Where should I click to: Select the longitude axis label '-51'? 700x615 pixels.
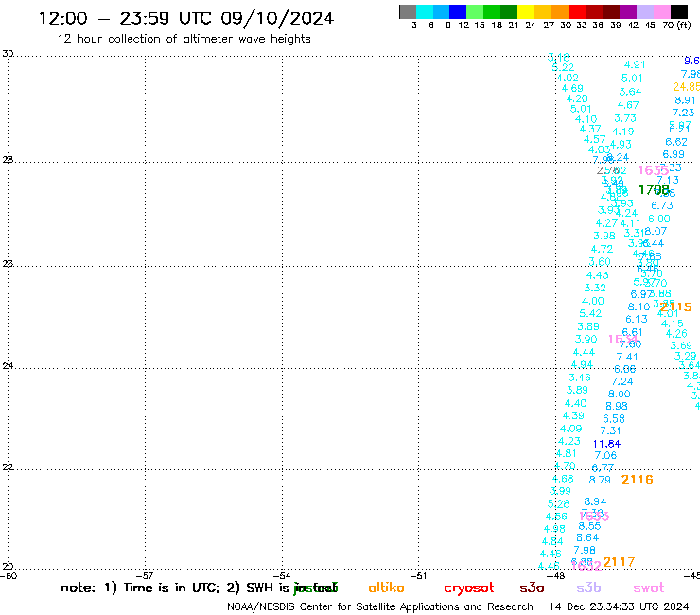(x=419, y=575)
